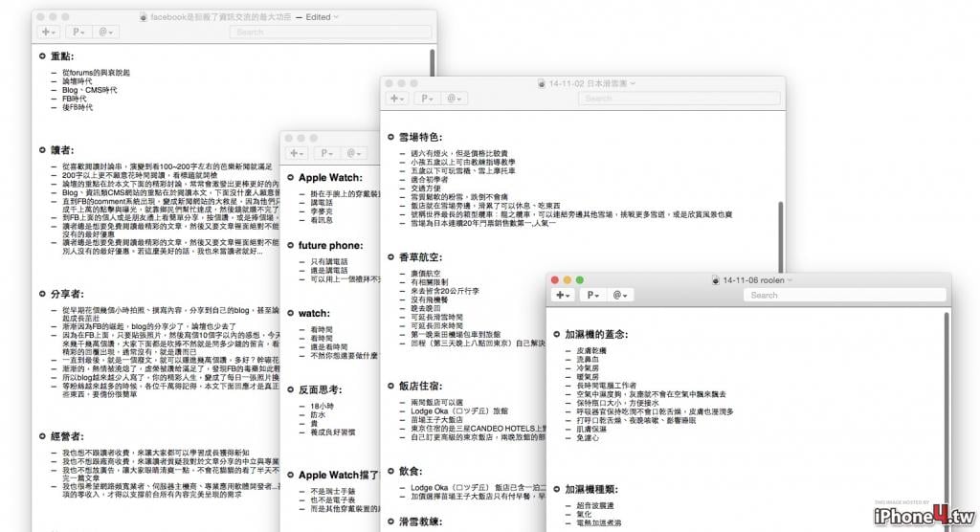
Task: Open the P dropdown in 日本滑雪團 window
Action: (x=427, y=99)
